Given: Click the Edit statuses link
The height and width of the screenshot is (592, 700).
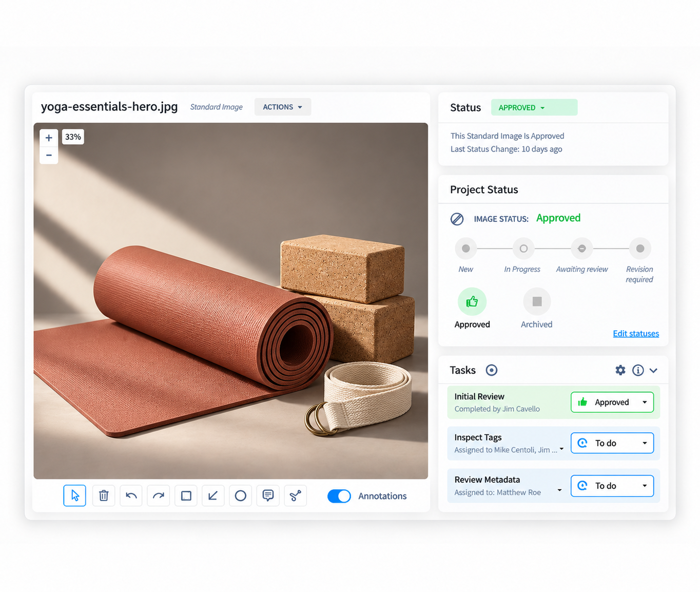Looking at the screenshot, I should (636, 334).
